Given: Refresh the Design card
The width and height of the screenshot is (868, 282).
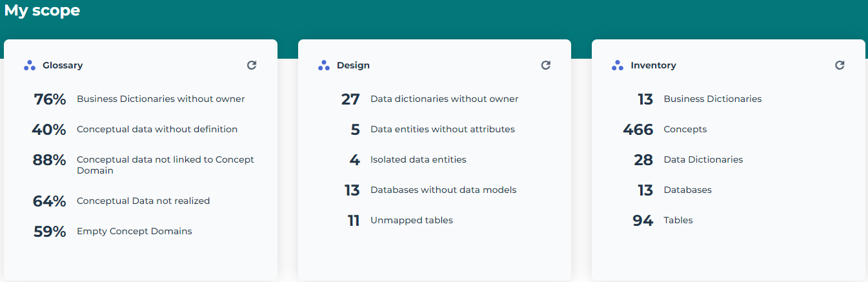Looking at the screenshot, I should [x=545, y=65].
